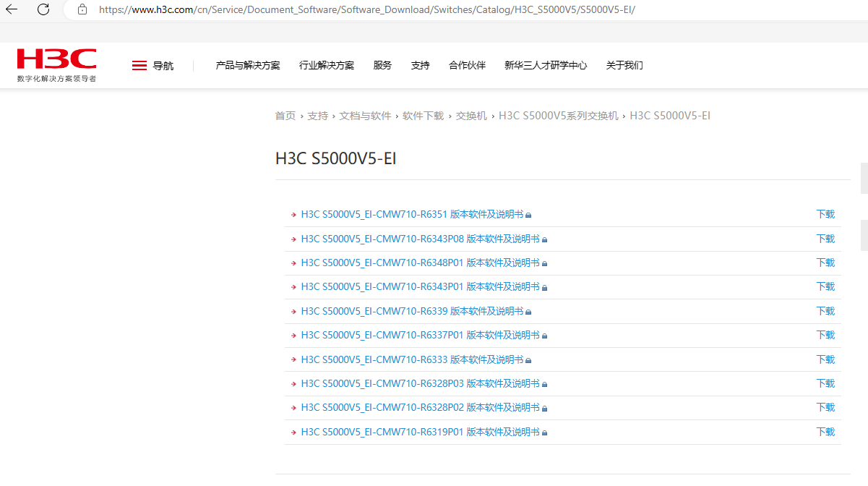Click 软件下载 breadcrumb link
Image resolution: width=868 pixels, height=486 pixels.
click(x=423, y=116)
